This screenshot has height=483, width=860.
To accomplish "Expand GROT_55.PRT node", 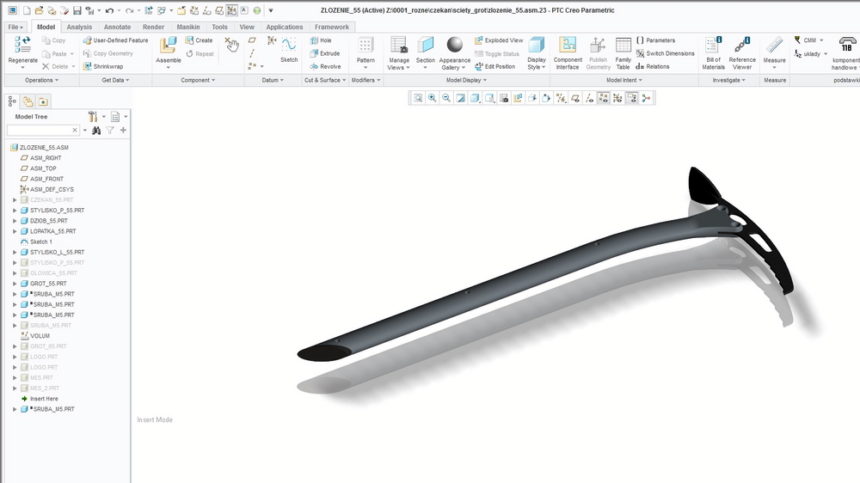I will coord(15,283).
